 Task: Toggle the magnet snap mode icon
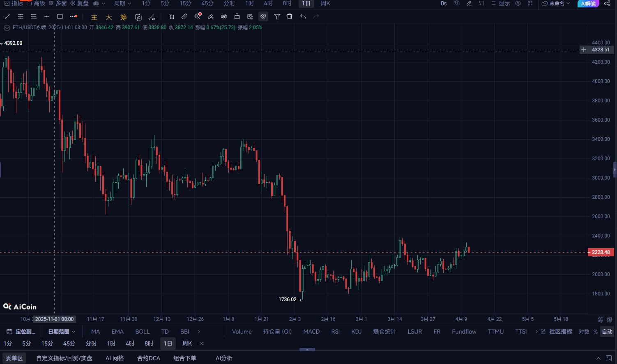coord(263,16)
